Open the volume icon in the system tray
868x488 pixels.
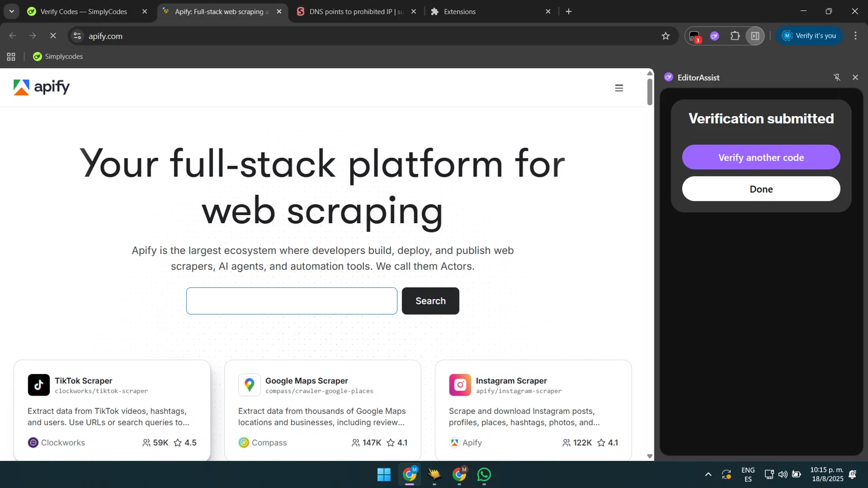coord(782,475)
